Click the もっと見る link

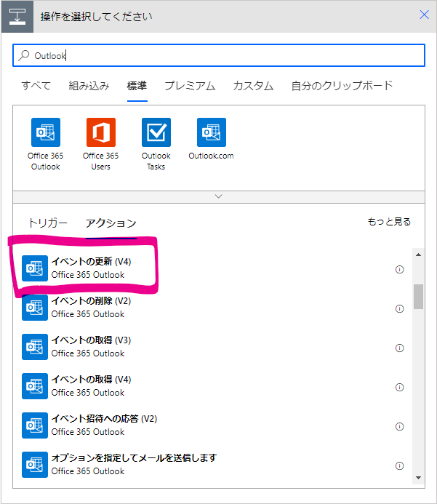[389, 222]
